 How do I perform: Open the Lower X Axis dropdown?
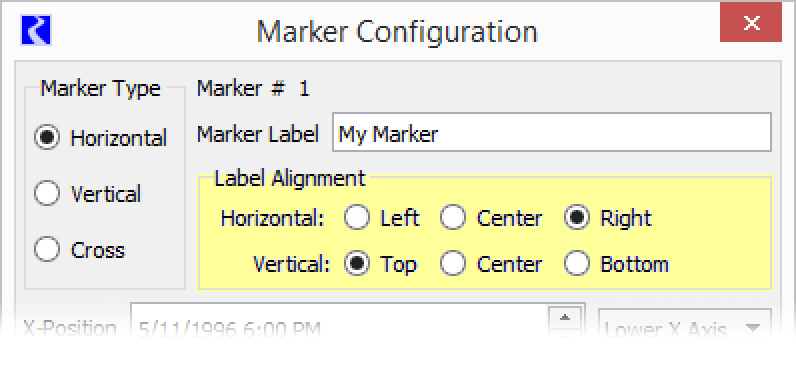(x=685, y=329)
